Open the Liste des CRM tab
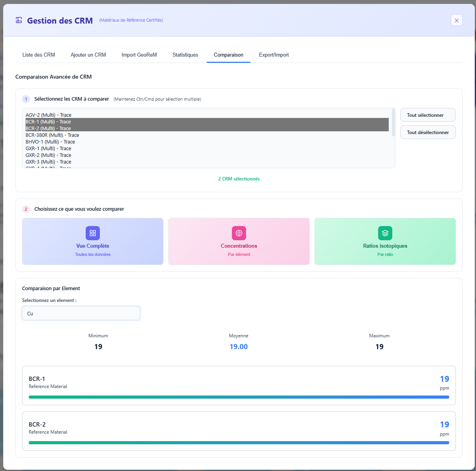Image resolution: width=476 pixels, height=471 pixels. (x=38, y=55)
